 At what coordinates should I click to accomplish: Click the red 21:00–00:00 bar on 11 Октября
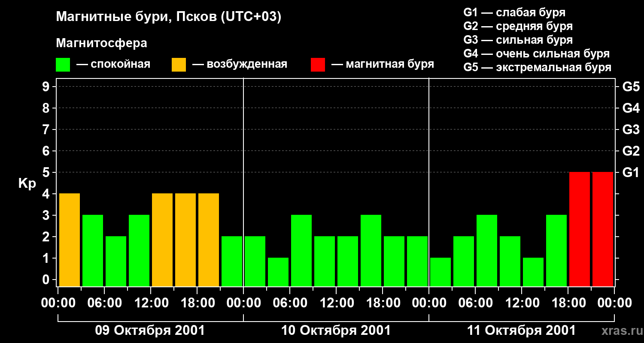pyautogui.click(x=603, y=229)
